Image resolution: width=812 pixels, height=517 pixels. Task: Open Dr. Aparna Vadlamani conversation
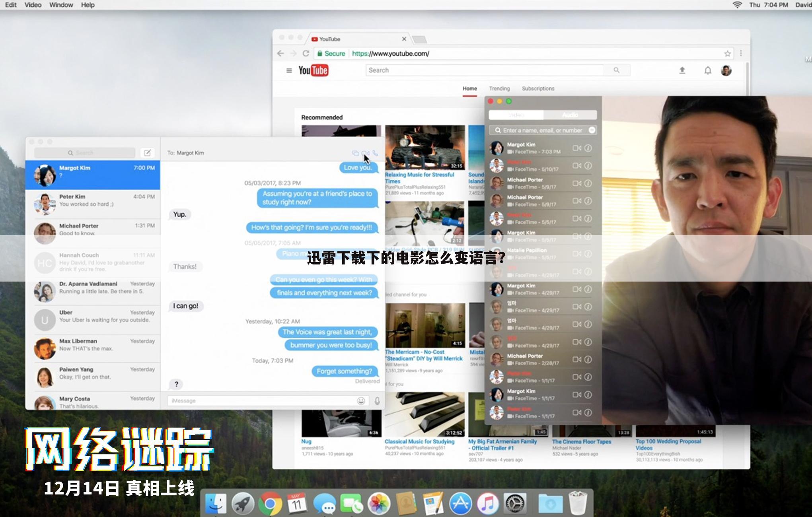[x=93, y=292]
